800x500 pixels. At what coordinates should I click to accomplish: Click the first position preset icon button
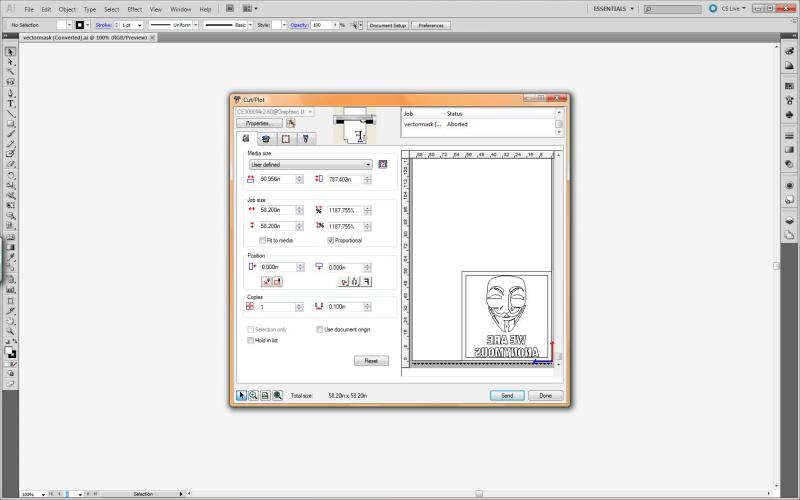pyautogui.click(x=266, y=282)
